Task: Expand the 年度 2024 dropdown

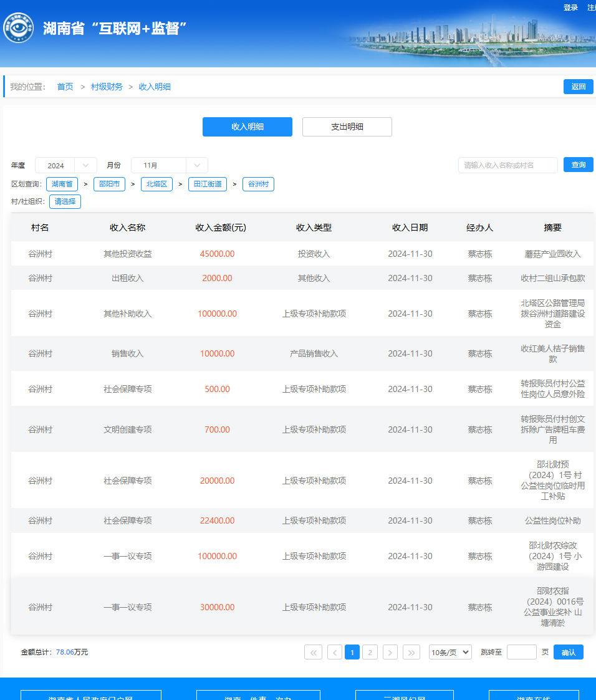Action: 65,165
